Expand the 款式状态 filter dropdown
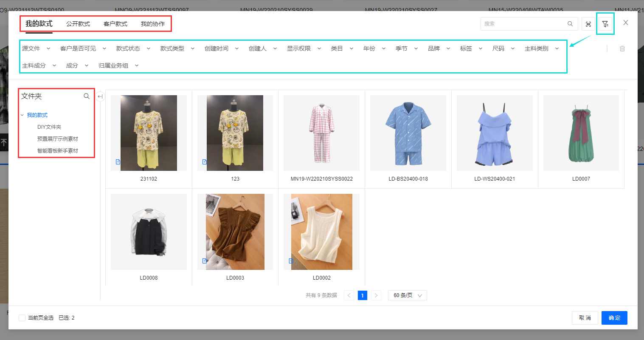The height and width of the screenshot is (340, 644). [x=133, y=49]
